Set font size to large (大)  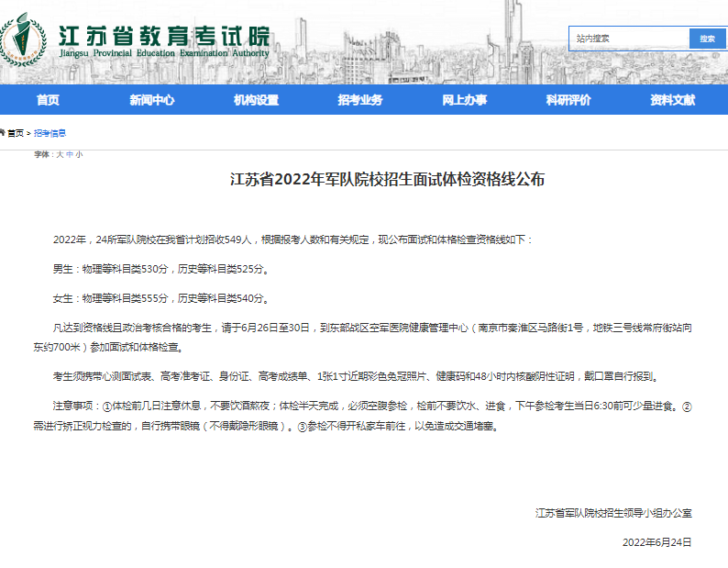[60, 154]
